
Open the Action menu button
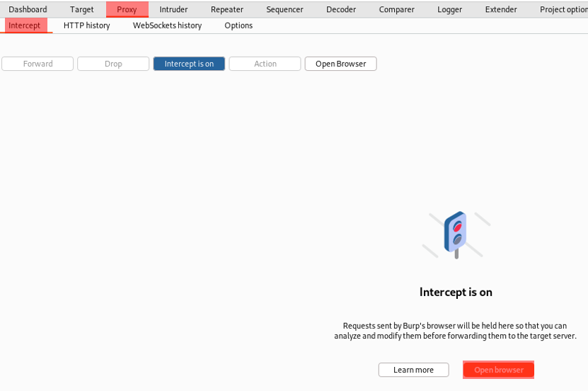pos(265,64)
